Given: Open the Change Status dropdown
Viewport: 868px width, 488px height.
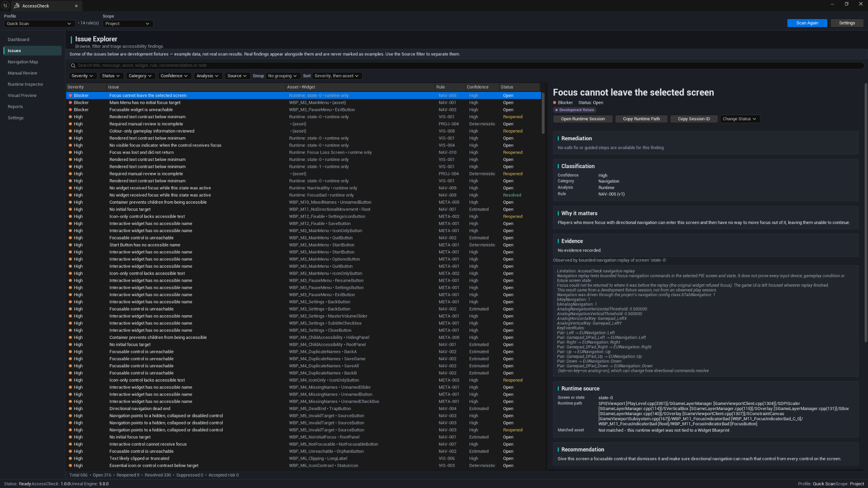Looking at the screenshot, I should tap(740, 119).
